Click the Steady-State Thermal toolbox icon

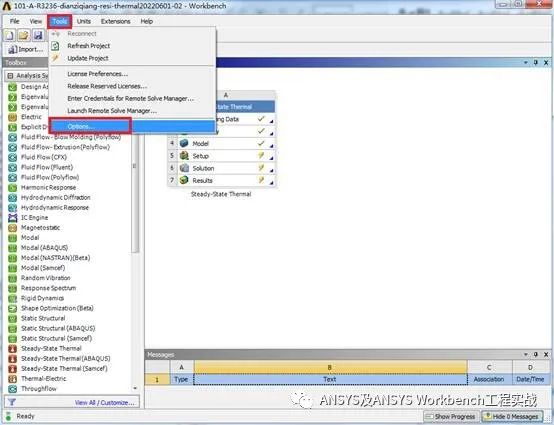[12, 349]
